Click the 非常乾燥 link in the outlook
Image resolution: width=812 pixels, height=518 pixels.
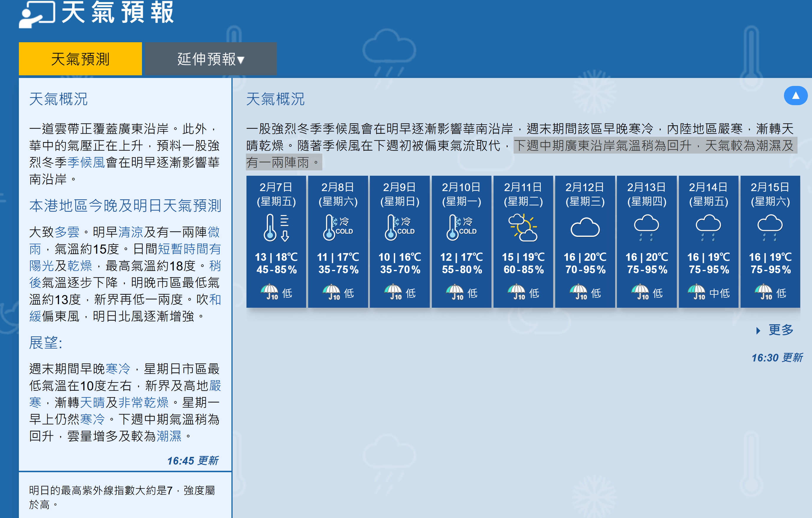pos(144,403)
